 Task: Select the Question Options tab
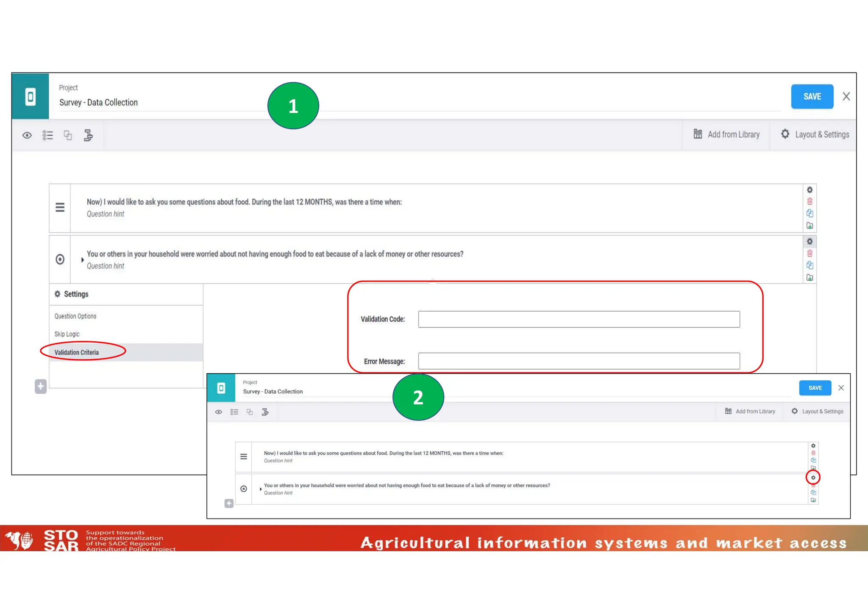75,316
